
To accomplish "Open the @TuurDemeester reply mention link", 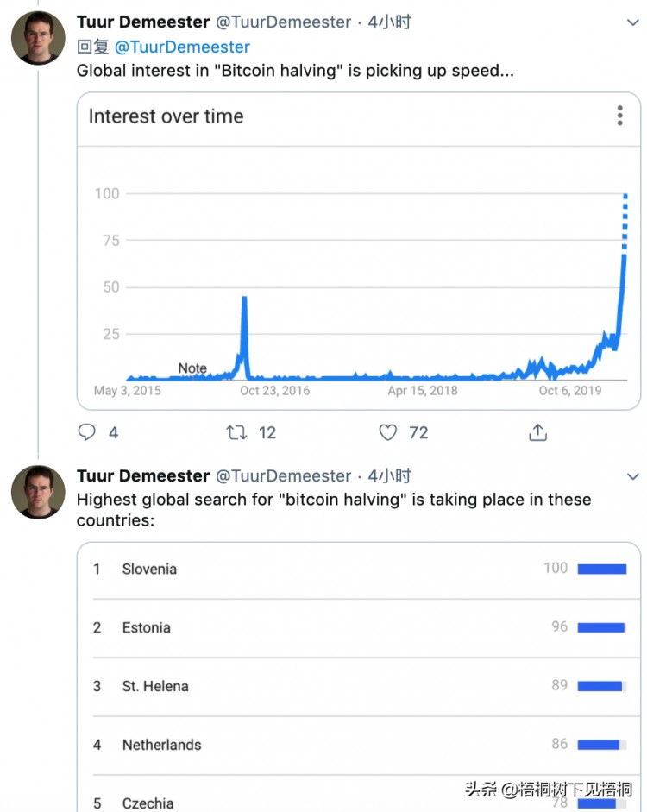I will pyautogui.click(x=182, y=47).
